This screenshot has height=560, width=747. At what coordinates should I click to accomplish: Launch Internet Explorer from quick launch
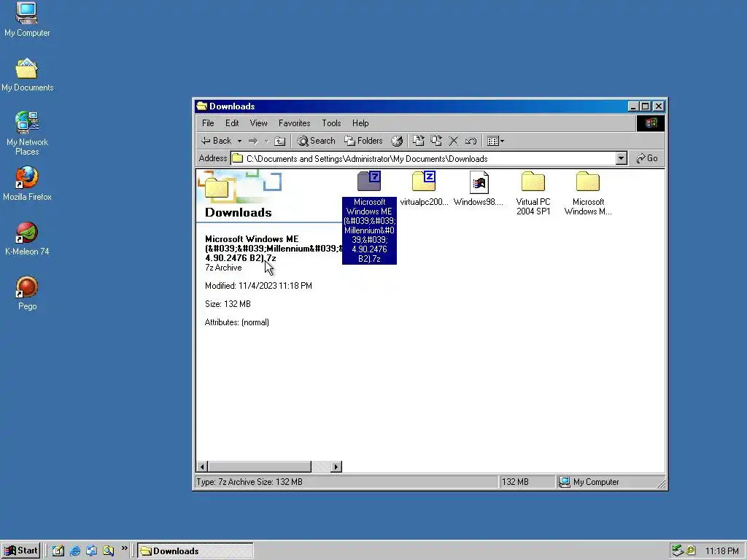click(x=75, y=551)
